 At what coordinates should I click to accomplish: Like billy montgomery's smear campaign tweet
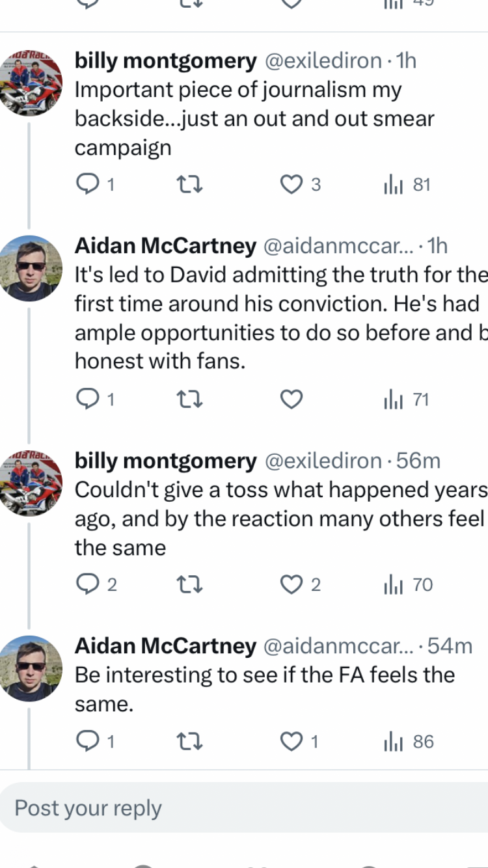click(290, 185)
